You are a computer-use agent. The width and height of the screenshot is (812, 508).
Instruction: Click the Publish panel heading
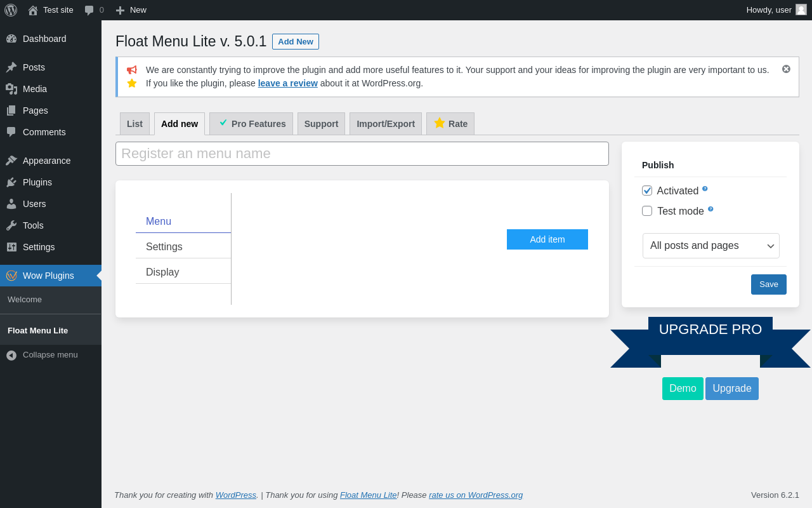[x=658, y=165]
